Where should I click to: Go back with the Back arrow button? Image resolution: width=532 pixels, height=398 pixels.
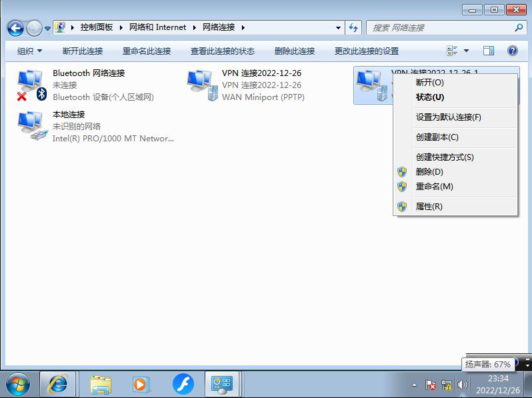[x=15, y=28]
